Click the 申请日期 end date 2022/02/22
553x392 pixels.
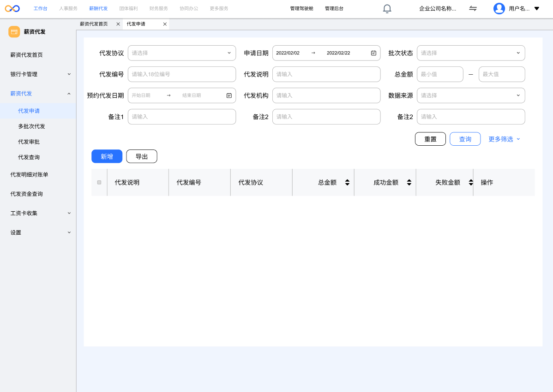338,53
